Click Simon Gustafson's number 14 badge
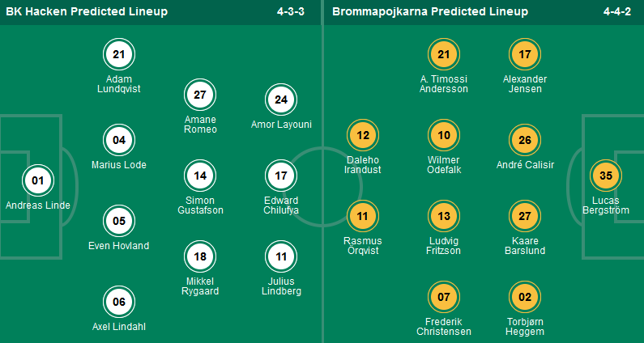 [200, 176]
